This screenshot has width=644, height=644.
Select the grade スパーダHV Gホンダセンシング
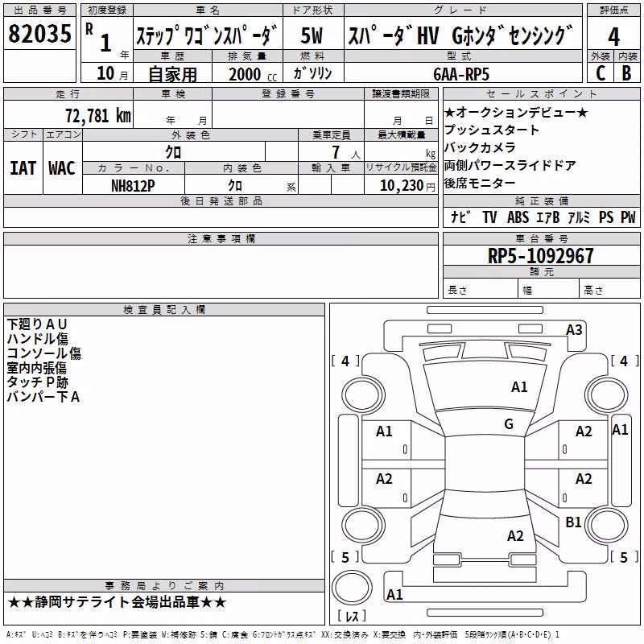(x=460, y=35)
